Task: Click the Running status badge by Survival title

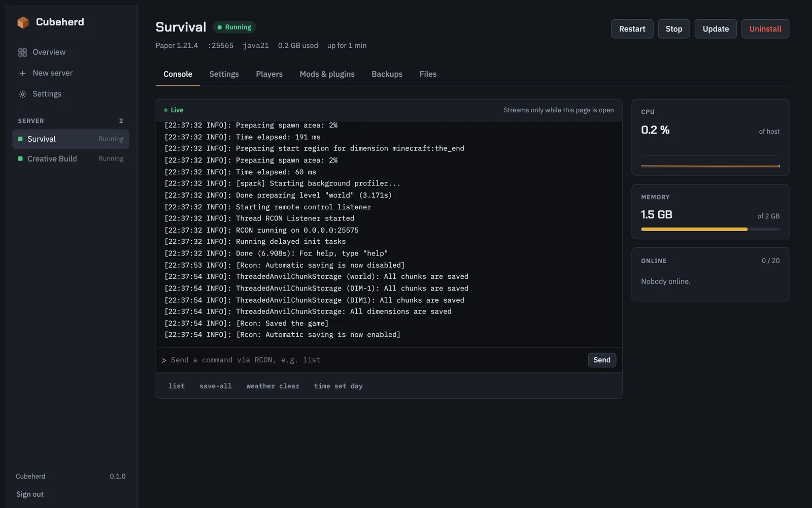Action: coord(234,27)
